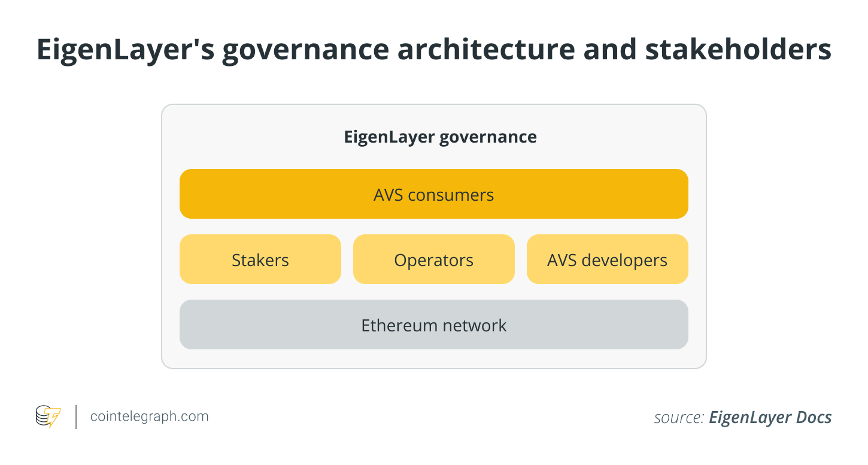This screenshot has width=868, height=465.
Task: Collapse the Ethereum network layer
Action: coord(433,325)
